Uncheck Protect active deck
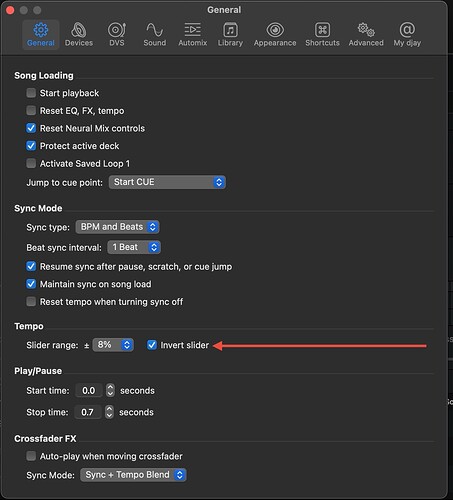The height and width of the screenshot is (500, 453). [31, 146]
